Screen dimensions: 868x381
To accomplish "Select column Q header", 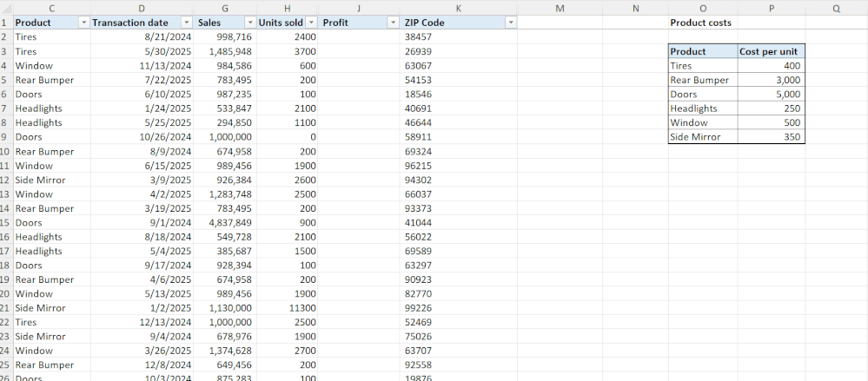I will [836, 8].
